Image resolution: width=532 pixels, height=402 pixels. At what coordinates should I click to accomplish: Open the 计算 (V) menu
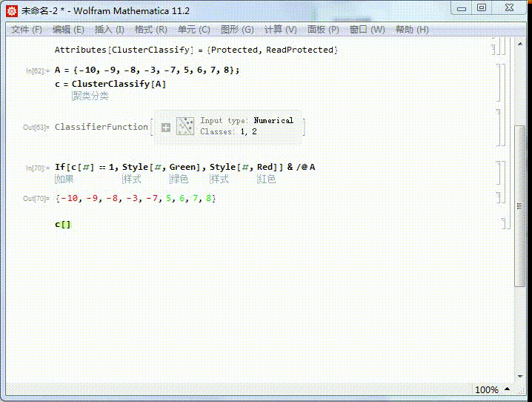click(x=280, y=30)
